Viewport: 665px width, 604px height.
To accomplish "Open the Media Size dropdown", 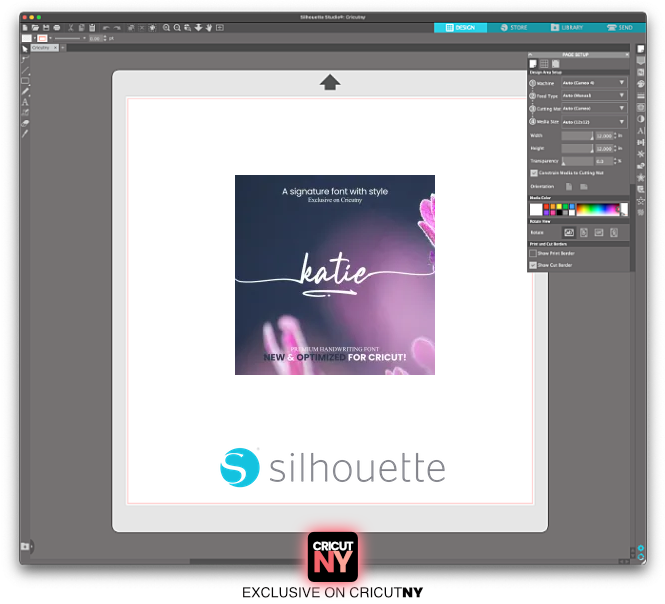I will pyautogui.click(x=594, y=122).
